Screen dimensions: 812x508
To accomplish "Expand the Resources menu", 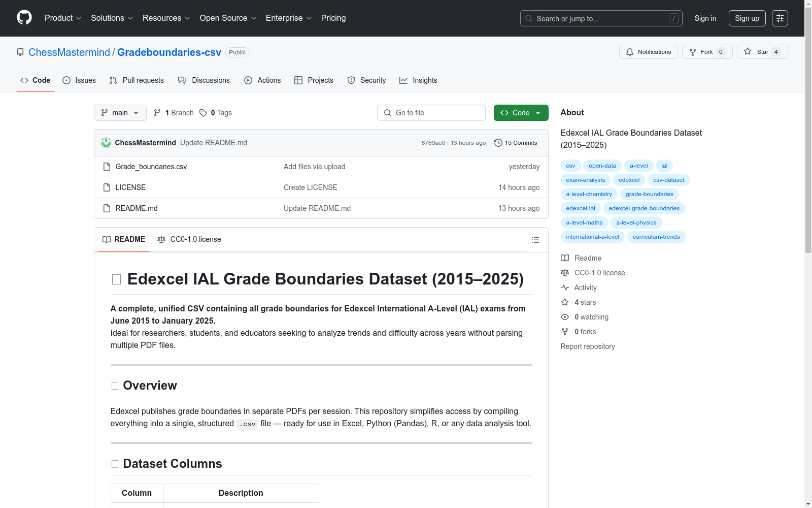I will 166,18.
